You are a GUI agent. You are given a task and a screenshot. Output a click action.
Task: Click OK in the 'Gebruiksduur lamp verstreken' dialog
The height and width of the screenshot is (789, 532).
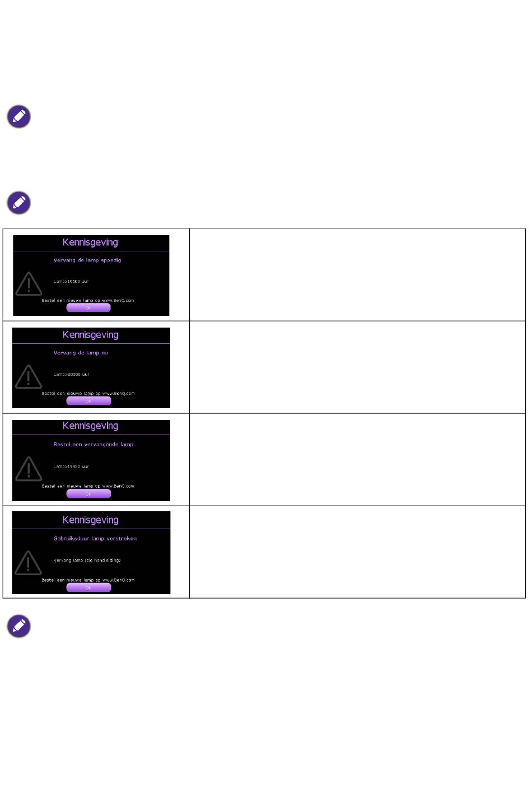pyautogui.click(x=88, y=587)
